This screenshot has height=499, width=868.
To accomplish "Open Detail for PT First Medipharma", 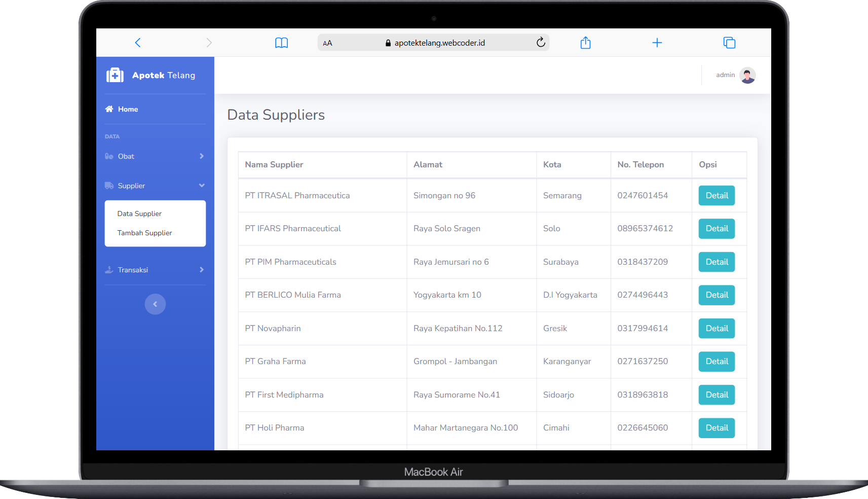I will [716, 395].
